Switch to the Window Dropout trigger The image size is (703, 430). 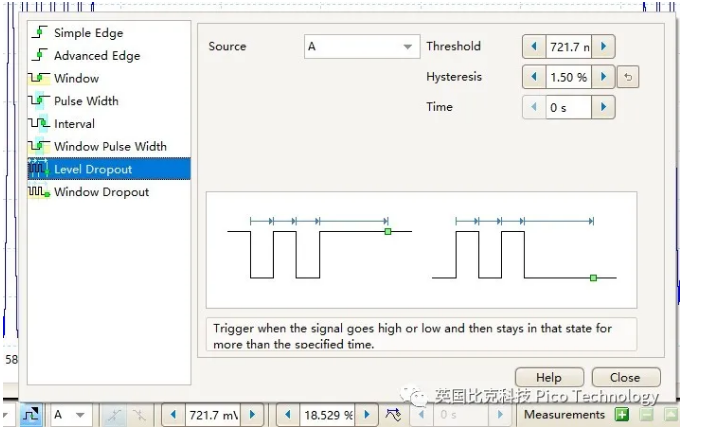pos(101,192)
